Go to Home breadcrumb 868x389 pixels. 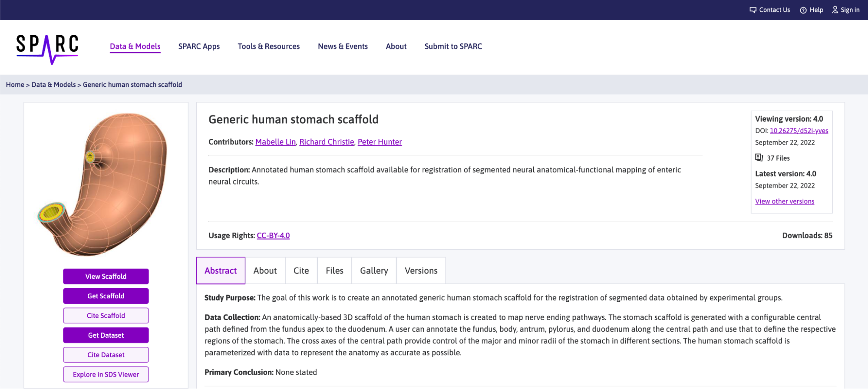click(15, 85)
